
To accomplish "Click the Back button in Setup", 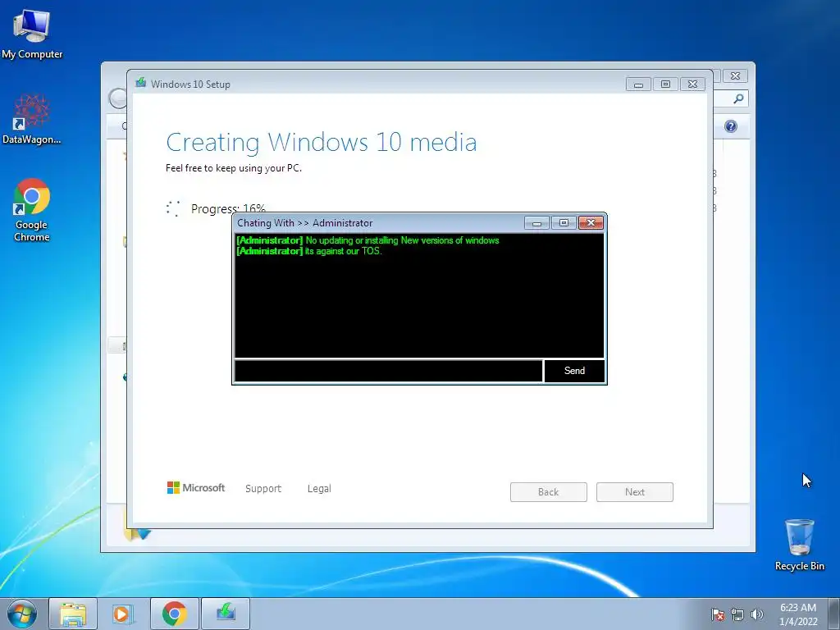I will pos(549,492).
